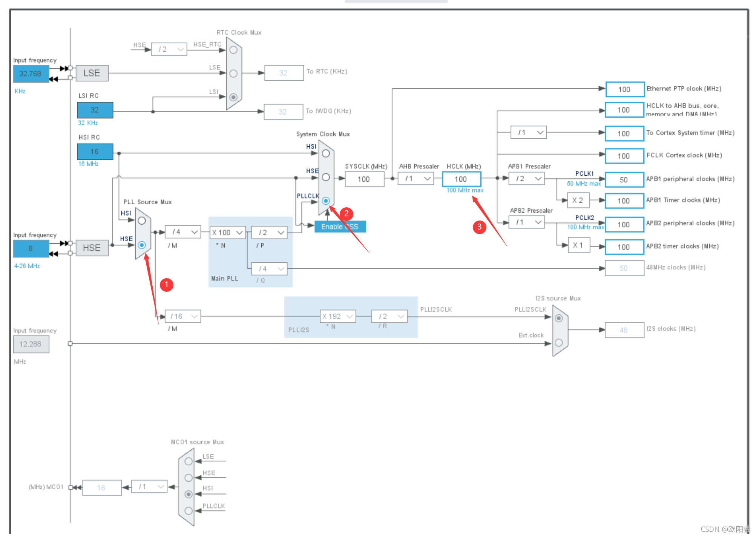The height and width of the screenshot is (536, 756).
Task: Open APB1 Prescaler /2 dropdown
Action: (x=527, y=178)
